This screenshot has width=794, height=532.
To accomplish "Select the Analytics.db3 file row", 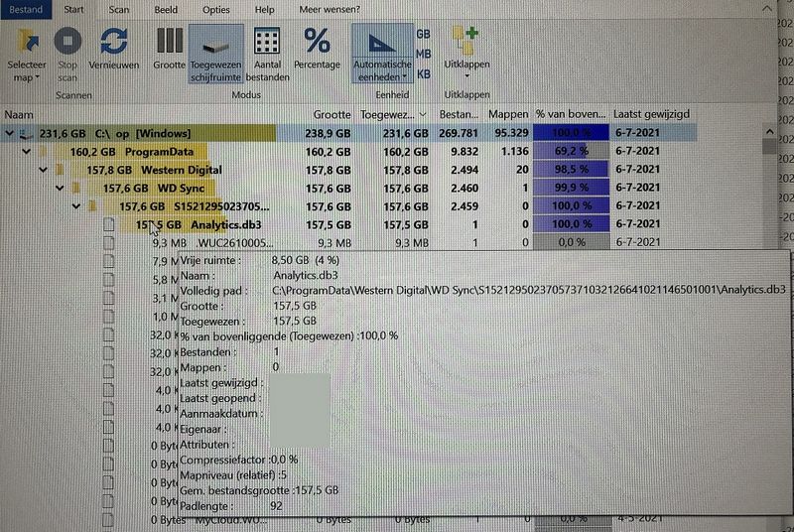I will coord(348,224).
